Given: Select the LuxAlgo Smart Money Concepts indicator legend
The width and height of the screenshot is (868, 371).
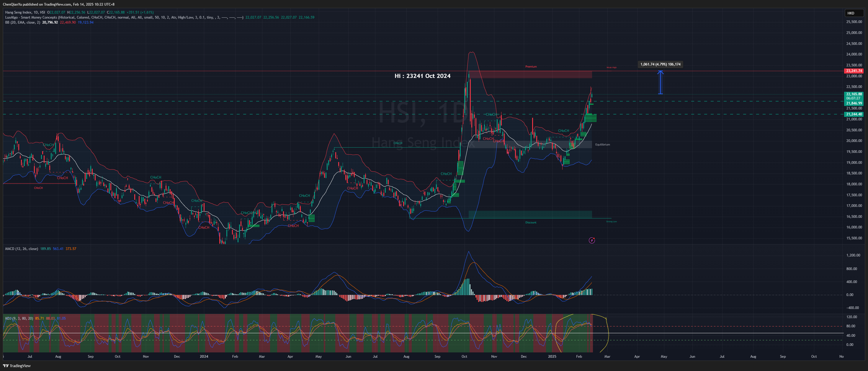Looking at the screenshot, I should [124, 17].
